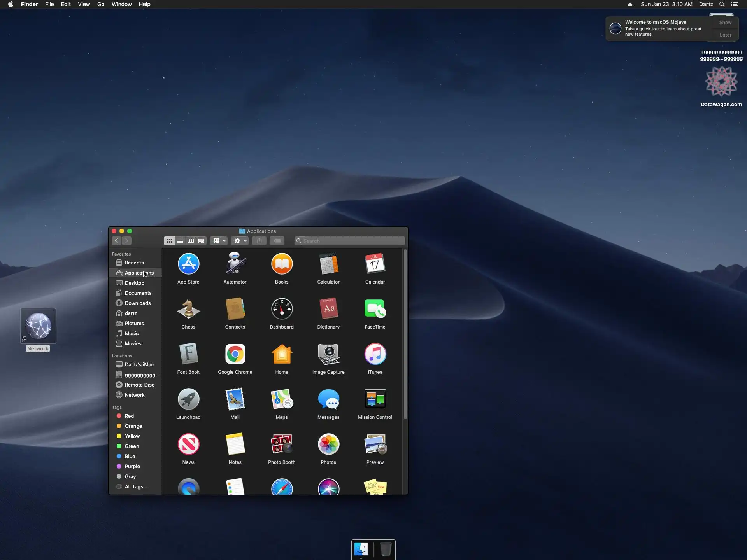Select the Google Chrome app icon
Viewport: 747px width, 560px height.
click(x=235, y=354)
